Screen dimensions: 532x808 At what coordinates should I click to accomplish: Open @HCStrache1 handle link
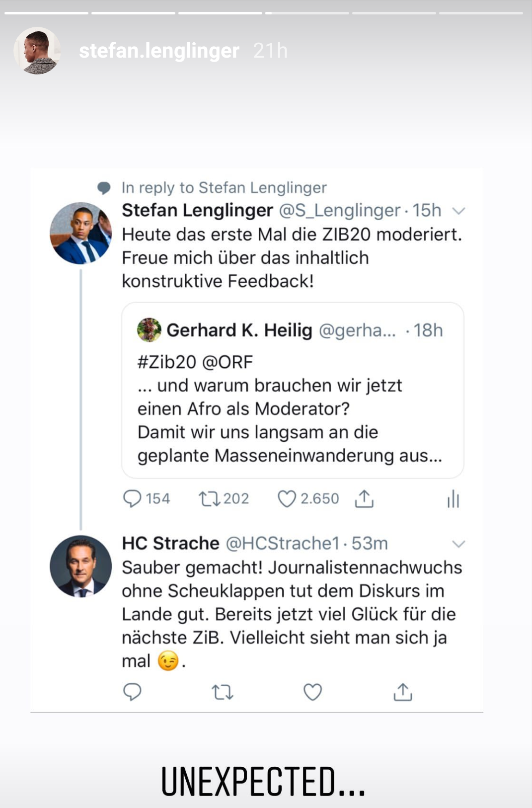(x=283, y=544)
